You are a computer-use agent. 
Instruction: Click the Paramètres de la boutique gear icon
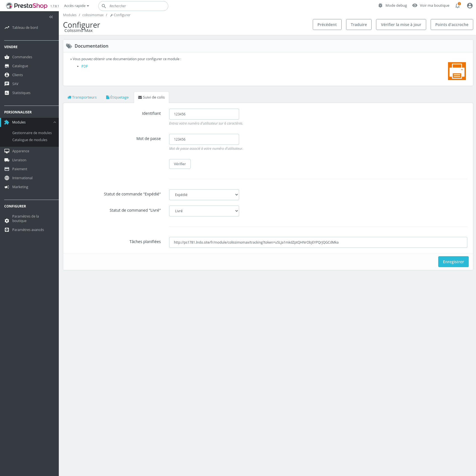(x=7, y=221)
